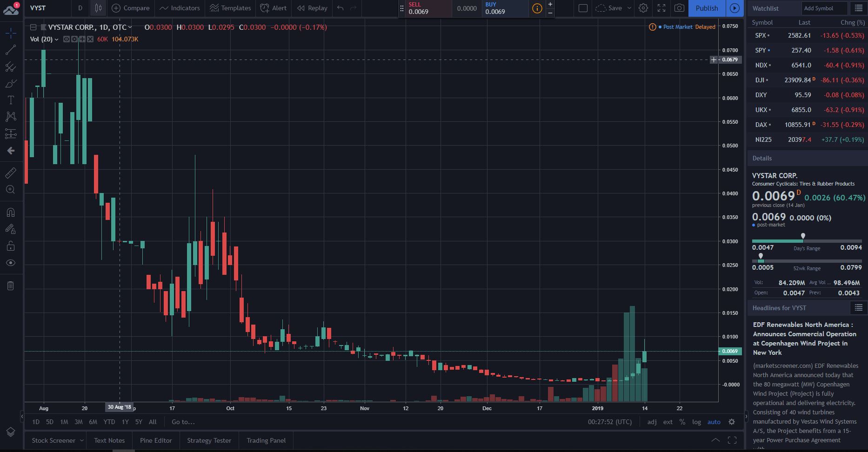Open the prediction and measurement tools

[11, 134]
